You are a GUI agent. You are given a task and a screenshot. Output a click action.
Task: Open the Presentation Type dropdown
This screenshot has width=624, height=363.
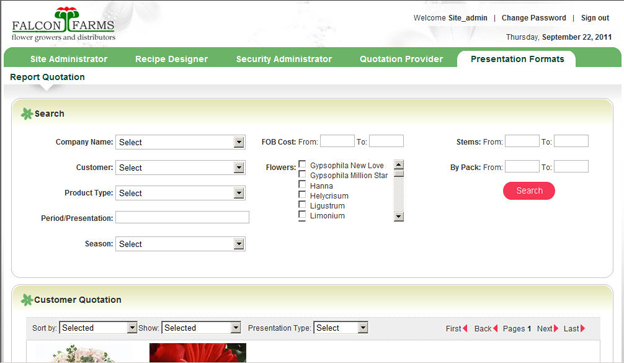click(340, 328)
